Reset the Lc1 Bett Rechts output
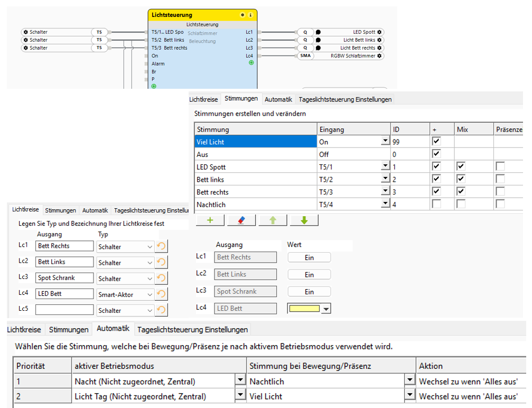 [161, 246]
